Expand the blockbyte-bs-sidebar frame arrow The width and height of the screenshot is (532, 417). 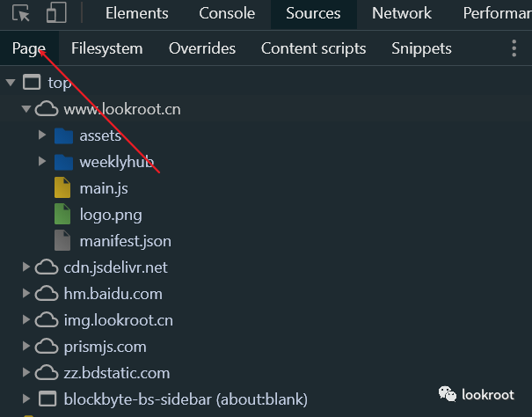[26, 399]
